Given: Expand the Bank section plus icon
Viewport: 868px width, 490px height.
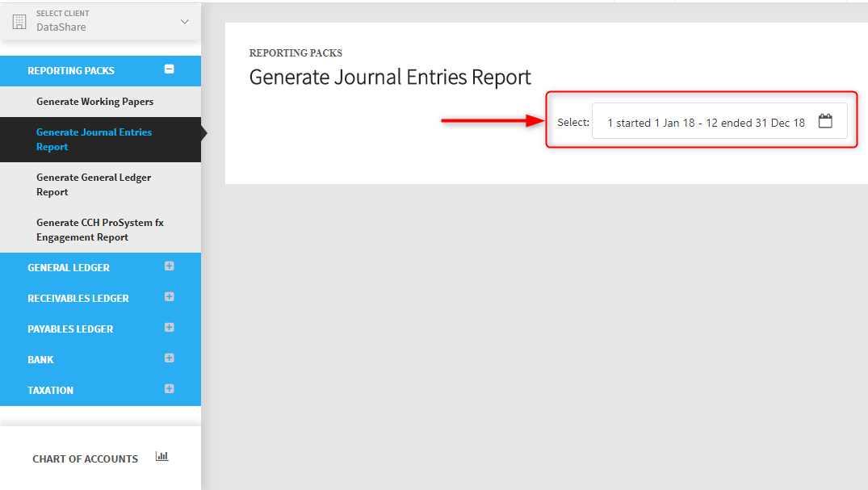Looking at the screenshot, I should tap(170, 358).
